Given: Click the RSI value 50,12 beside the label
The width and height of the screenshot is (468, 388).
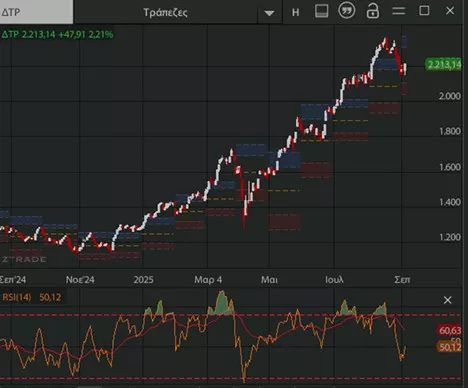Looking at the screenshot, I should 50,297.
